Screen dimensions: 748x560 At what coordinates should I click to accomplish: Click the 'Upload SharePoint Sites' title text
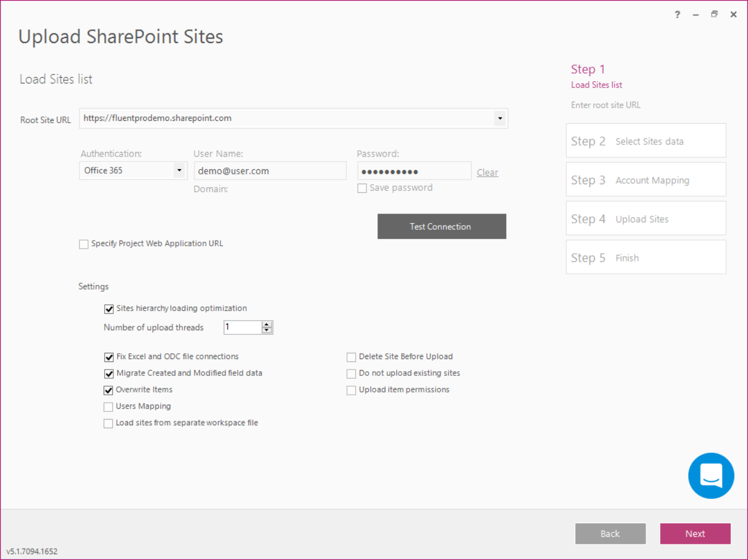click(x=121, y=37)
